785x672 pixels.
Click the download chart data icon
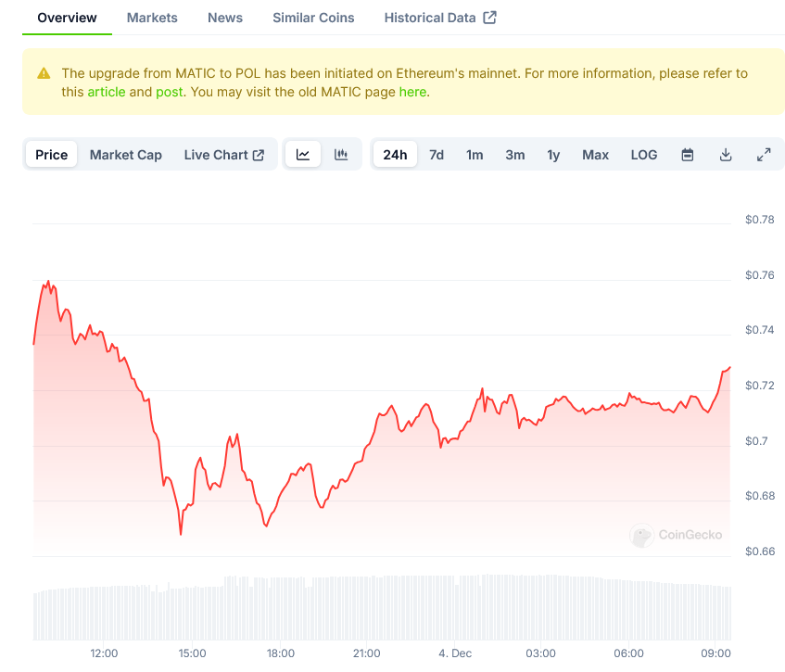point(726,155)
